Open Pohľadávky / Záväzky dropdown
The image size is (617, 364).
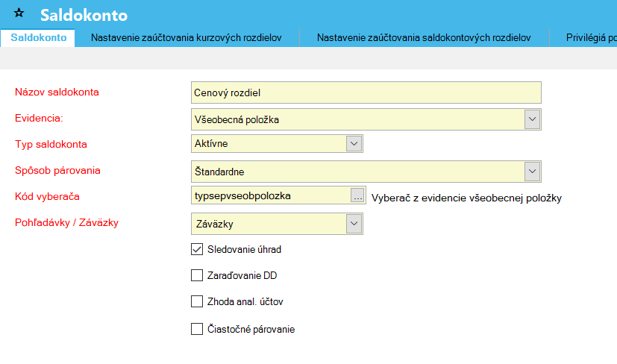point(354,223)
